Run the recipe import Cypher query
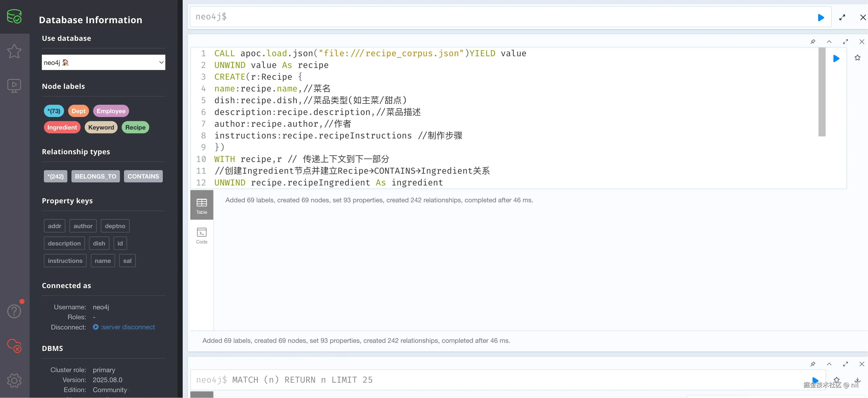This screenshot has width=868, height=398. click(x=836, y=59)
